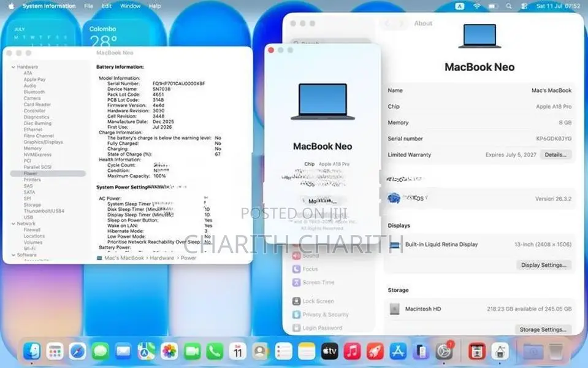Open the Help menu
Viewport: 588px width, 368px height.
coord(155,6)
